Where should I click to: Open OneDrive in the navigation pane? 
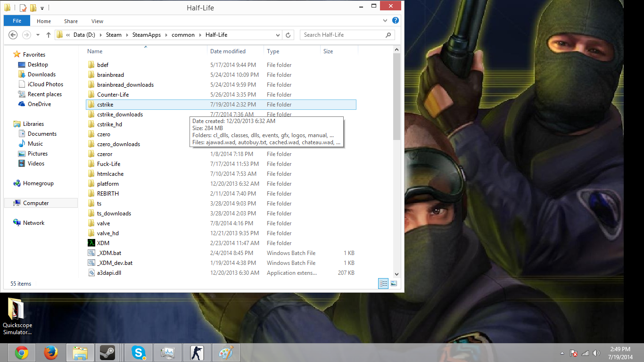tap(39, 104)
